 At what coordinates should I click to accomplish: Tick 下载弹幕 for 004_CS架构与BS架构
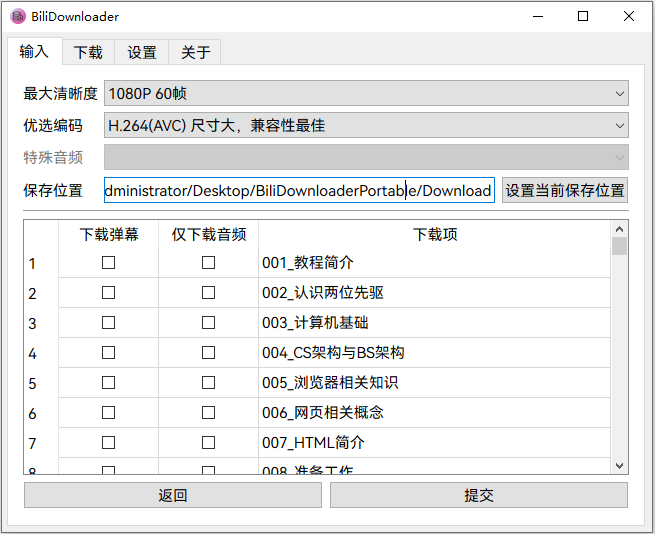coord(109,353)
